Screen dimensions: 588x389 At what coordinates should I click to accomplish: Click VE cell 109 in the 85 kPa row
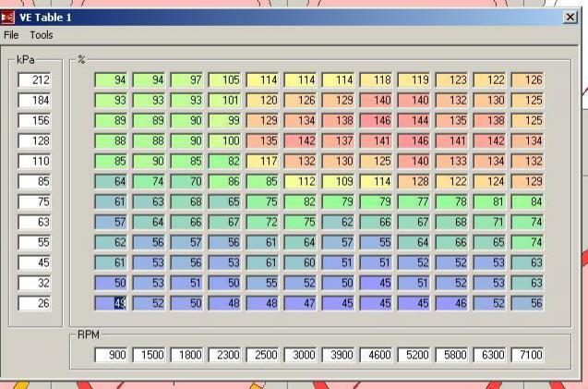(338, 181)
